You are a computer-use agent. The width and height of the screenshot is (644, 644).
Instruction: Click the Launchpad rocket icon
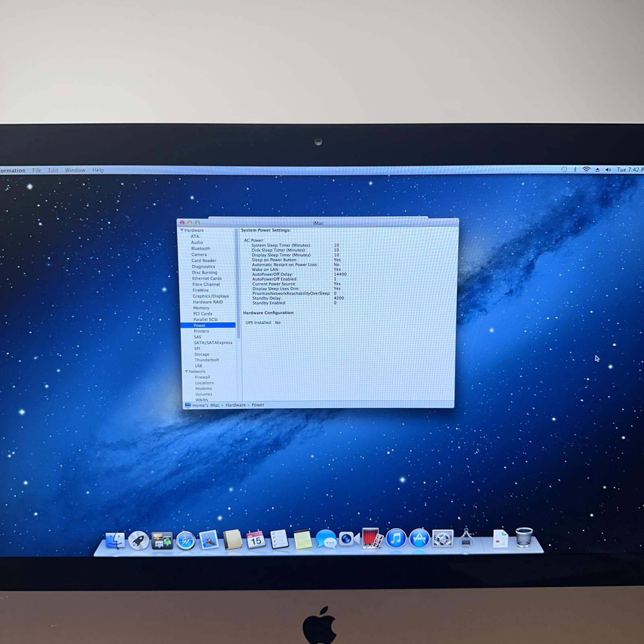tap(138, 541)
